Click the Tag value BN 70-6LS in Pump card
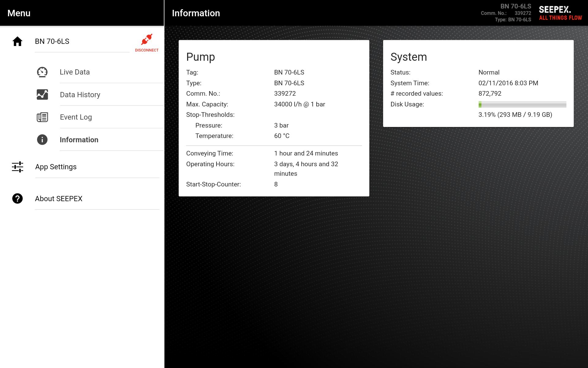 point(289,72)
